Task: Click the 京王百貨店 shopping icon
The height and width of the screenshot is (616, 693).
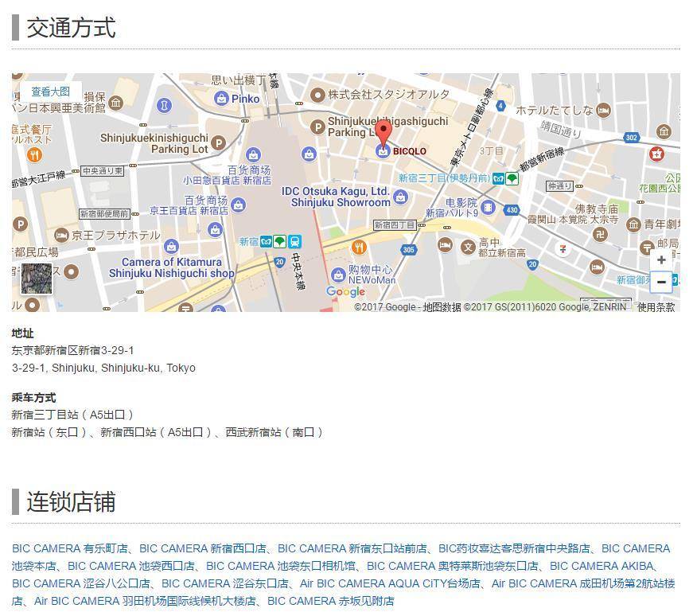Action: point(238,205)
